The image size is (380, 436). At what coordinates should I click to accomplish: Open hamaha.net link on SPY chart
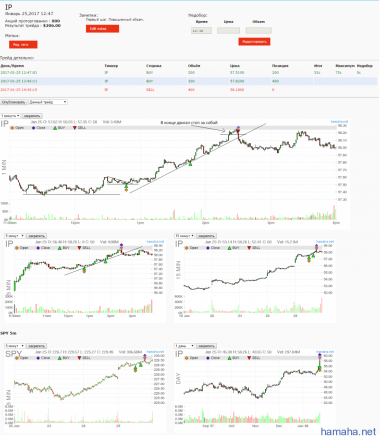[x=155, y=352]
